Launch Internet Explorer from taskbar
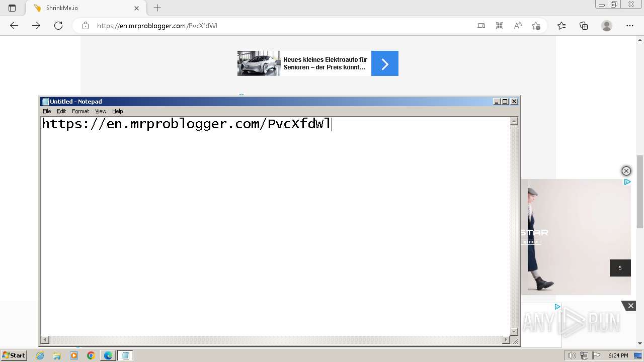The height and width of the screenshot is (362, 644). pyautogui.click(x=40, y=355)
